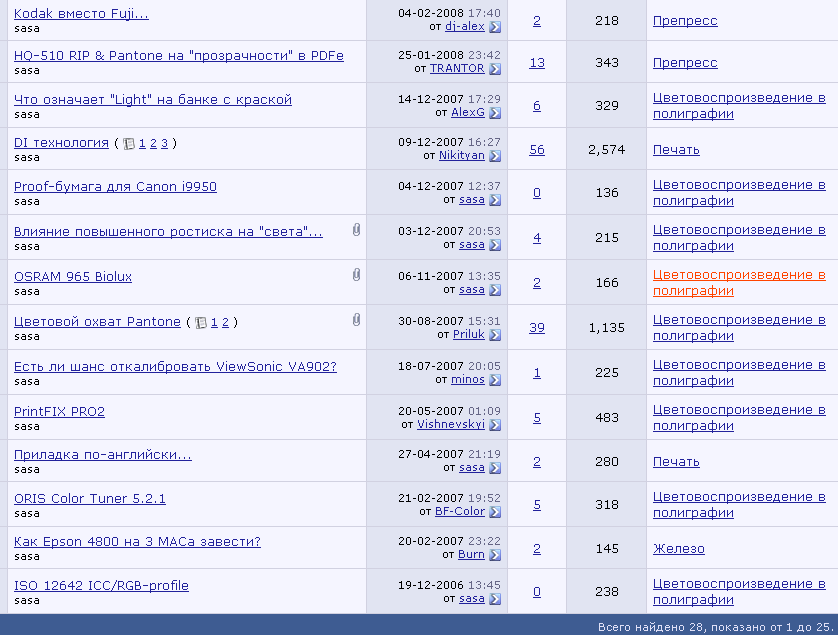Jump to last post by Vishnevskyi
The width and height of the screenshot is (838, 635).
[x=495, y=425]
